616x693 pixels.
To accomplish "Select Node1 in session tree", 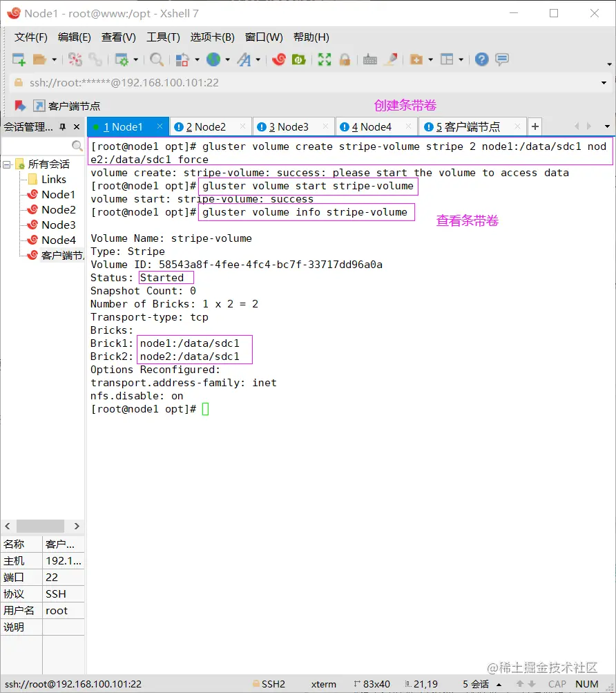I will pyautogui.click(x=58, y=194).
